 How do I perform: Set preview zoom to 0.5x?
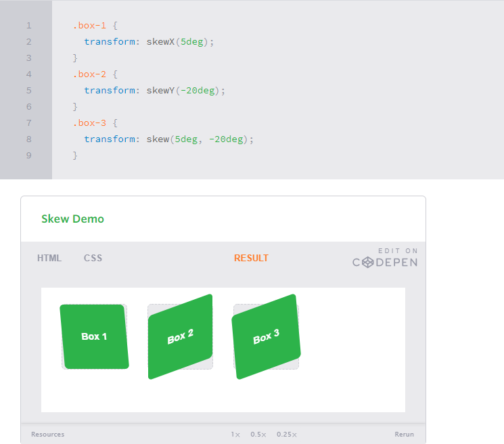pyautogui.click(x=258, y=434)
